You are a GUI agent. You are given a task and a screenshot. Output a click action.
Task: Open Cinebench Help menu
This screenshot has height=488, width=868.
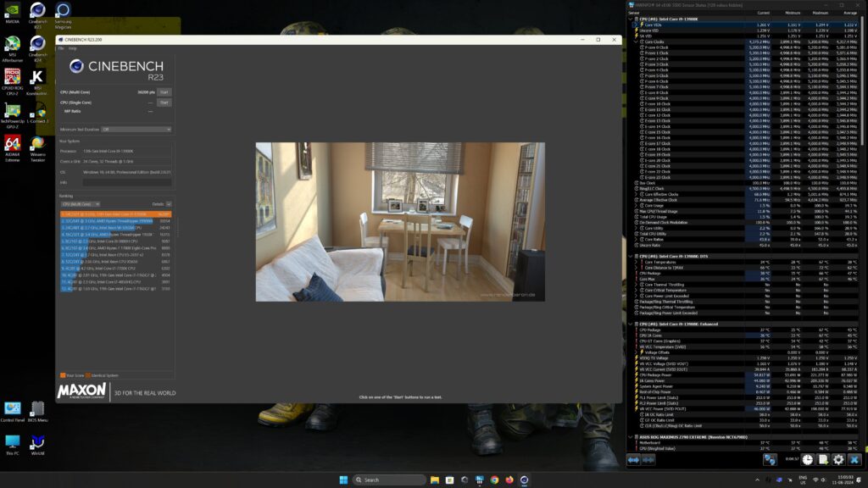coord(73,48)
